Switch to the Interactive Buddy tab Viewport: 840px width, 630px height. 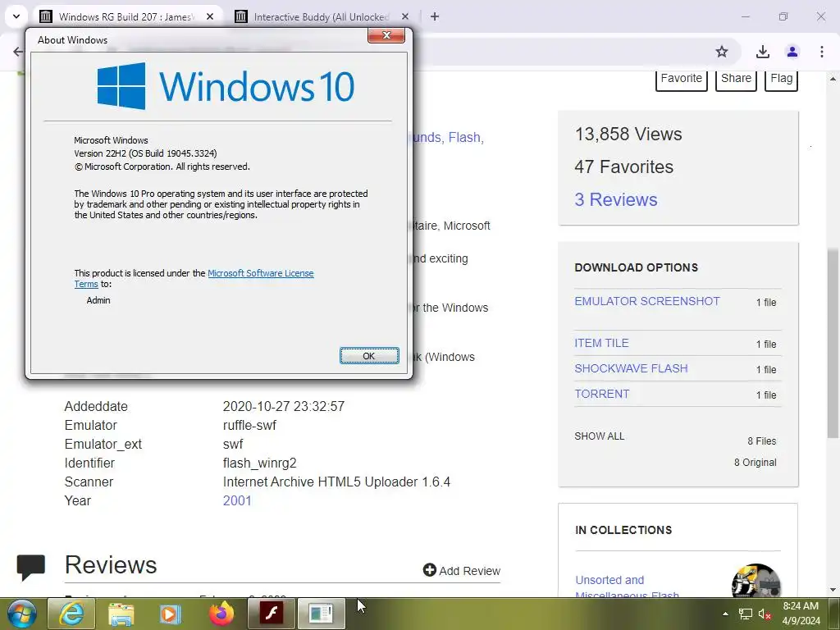coord(322,16)
